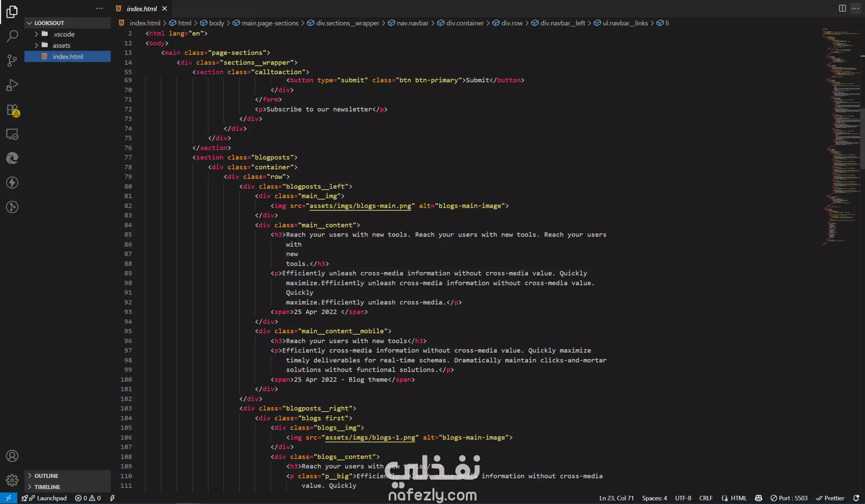This screenshot has height=504, width=865.
Task: Change HTML language mode in status bar
Action: coord(738,498)
